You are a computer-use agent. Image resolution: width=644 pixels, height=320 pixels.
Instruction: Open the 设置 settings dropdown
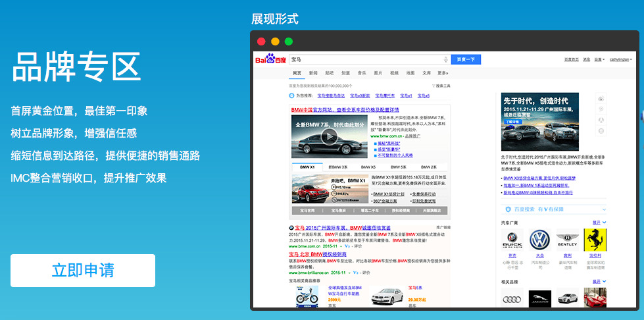(x=599, y=60)
